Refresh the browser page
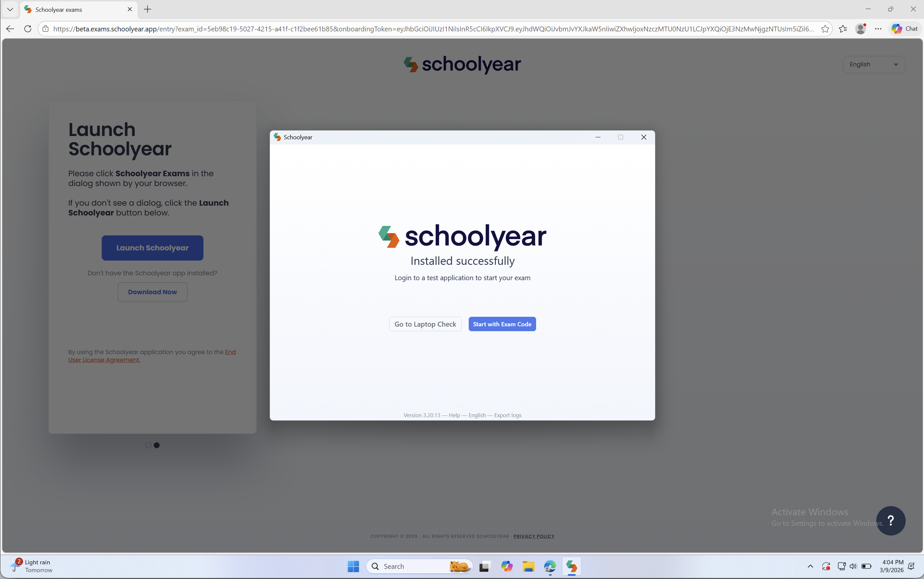 [x=27, y=29]
